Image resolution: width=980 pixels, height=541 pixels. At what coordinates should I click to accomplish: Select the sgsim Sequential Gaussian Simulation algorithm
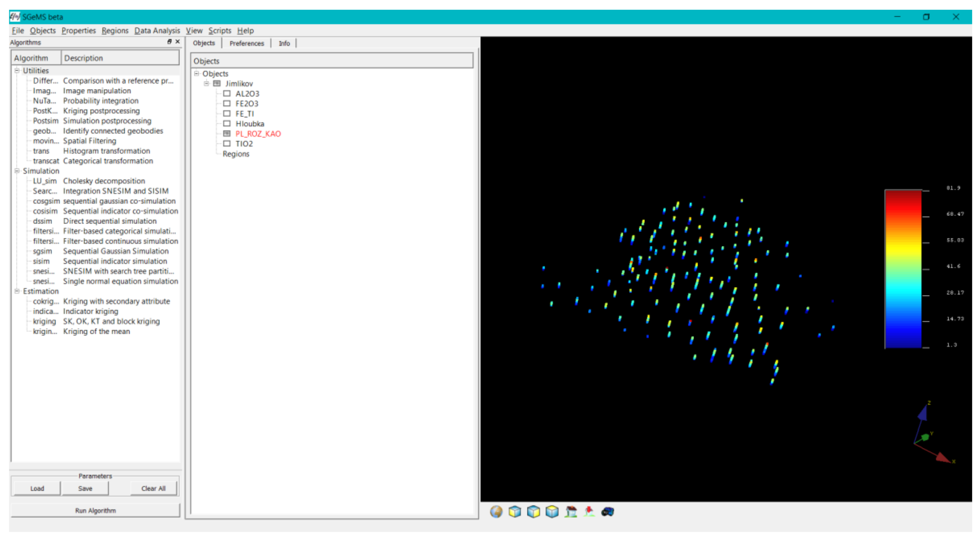pyautogui.click(x=42, y=251)
